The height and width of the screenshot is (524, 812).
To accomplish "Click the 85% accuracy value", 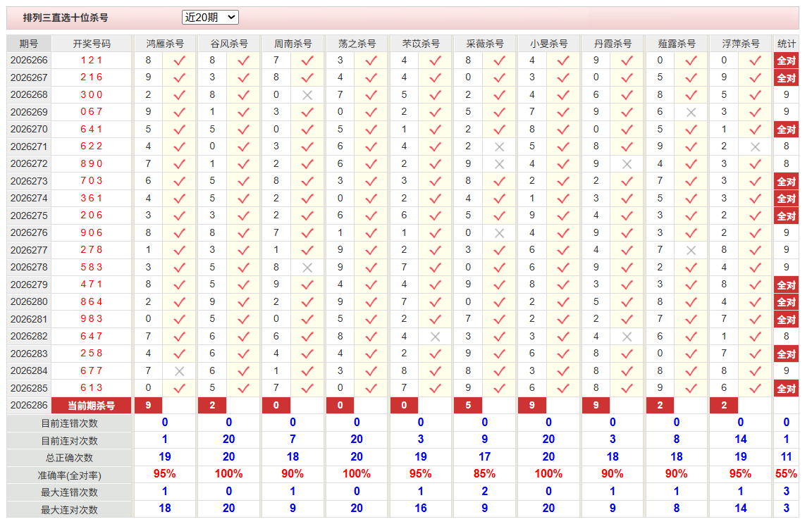I will (485, 474).
